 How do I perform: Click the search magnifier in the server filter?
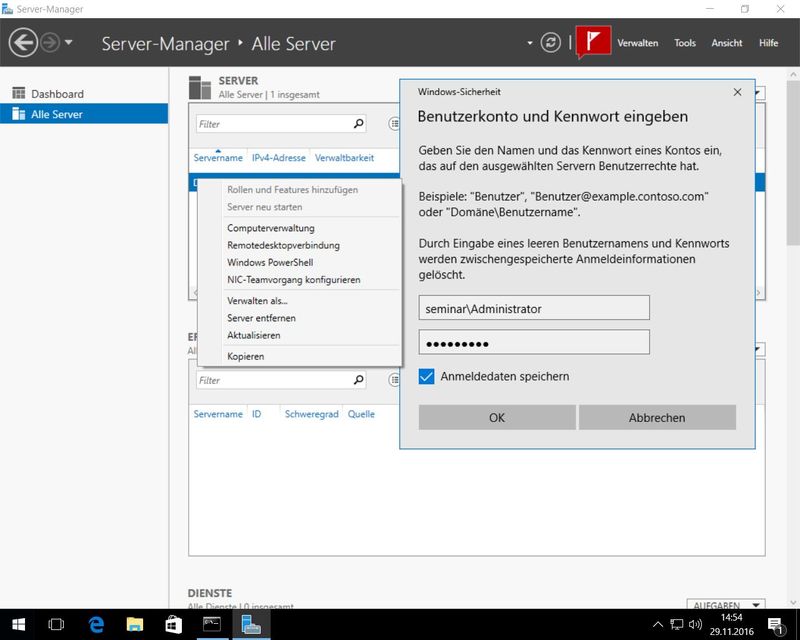click(359, 124)
